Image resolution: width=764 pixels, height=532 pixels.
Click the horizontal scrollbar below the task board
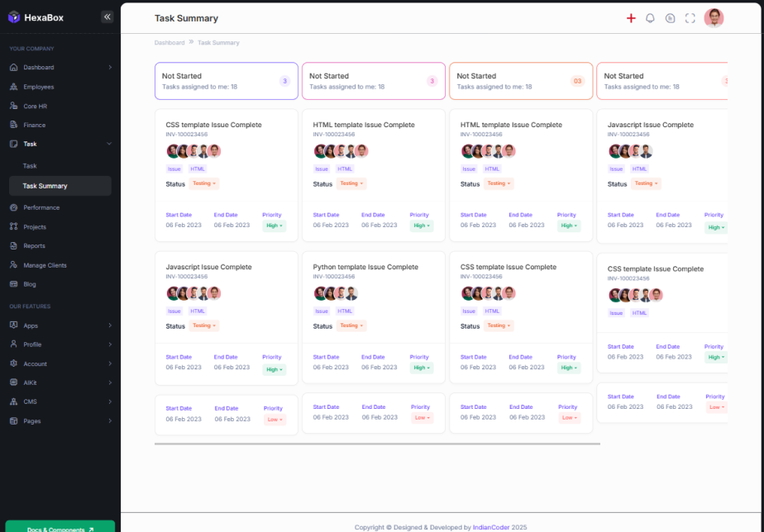(x=377, y=444)
